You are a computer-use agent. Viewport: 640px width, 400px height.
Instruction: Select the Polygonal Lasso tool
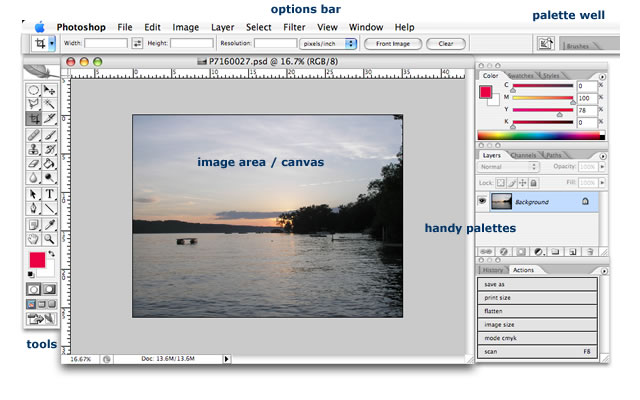tap(33, 104)
